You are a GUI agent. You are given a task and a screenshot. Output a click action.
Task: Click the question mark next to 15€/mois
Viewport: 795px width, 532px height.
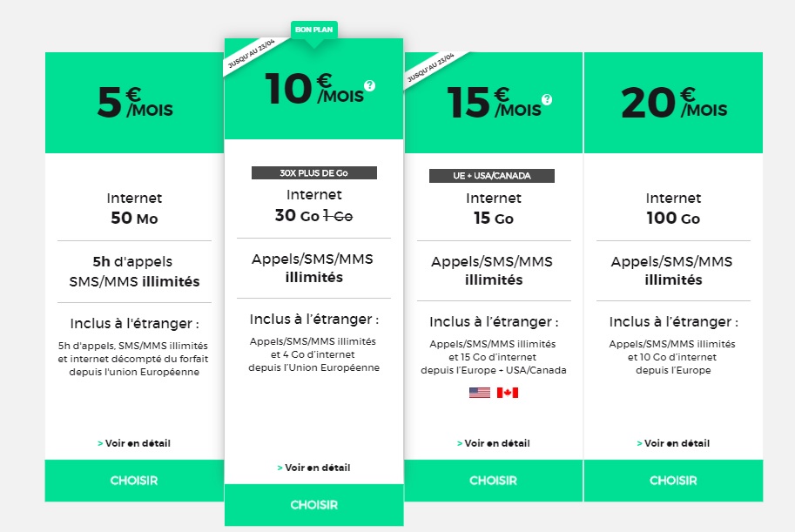[x=547, y=99]
